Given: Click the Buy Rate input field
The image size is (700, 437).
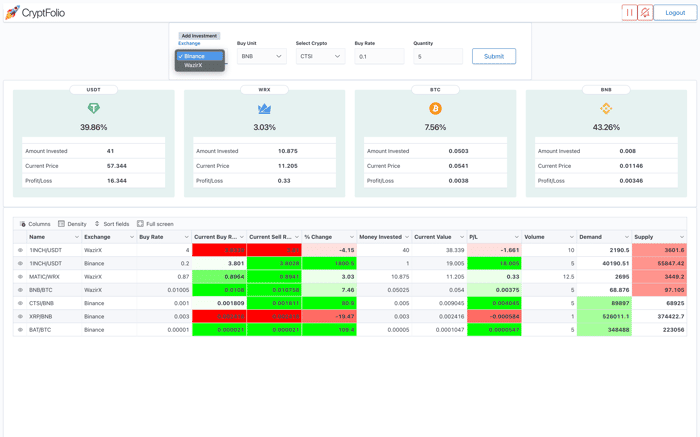Looking at the screenshot, I should point(379,56).
